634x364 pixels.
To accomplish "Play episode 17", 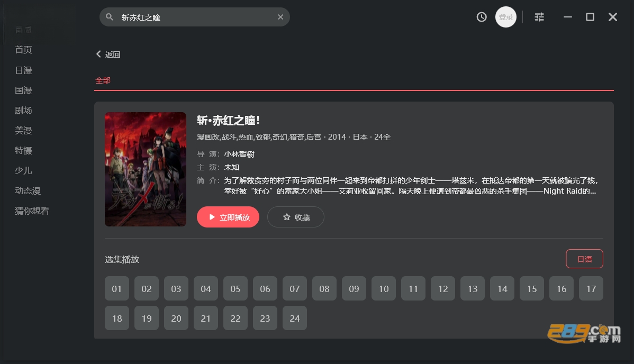I will (591, 289).
